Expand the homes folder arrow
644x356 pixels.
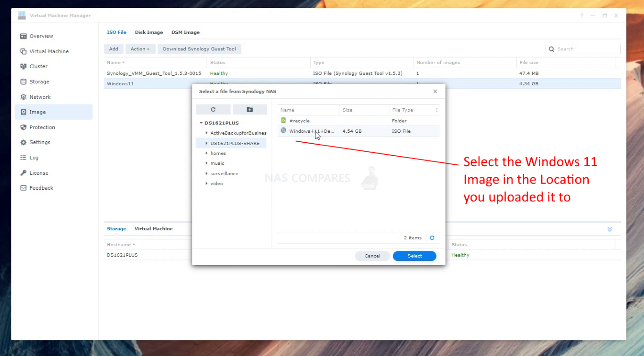206,154
